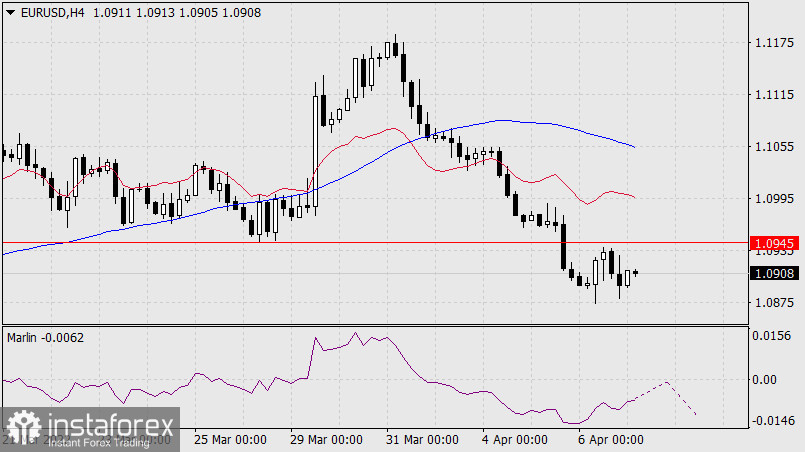805x452 pixels.
Task: Click the 0.0156 Marlin scale value
Action: point(775,336)
